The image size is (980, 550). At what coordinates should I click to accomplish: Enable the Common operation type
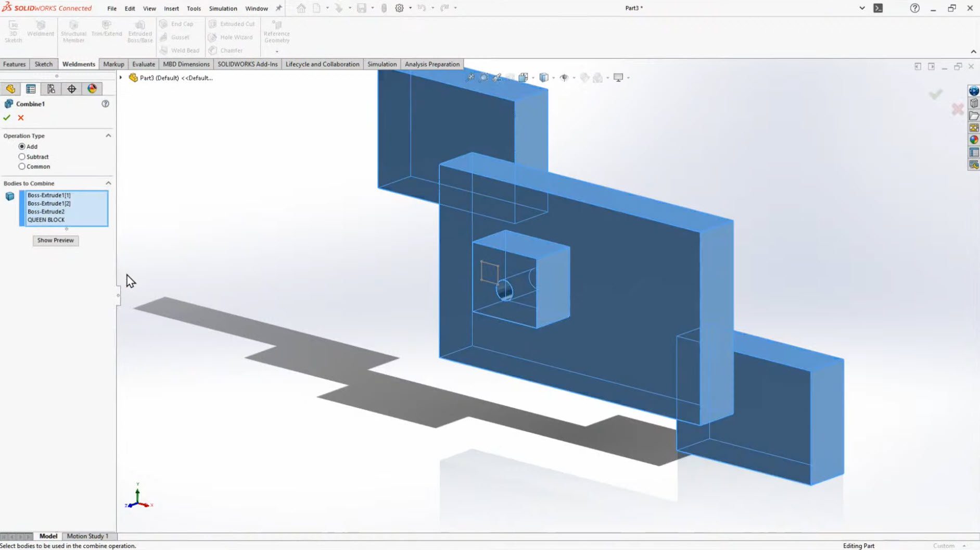click(x=22, y=166)
